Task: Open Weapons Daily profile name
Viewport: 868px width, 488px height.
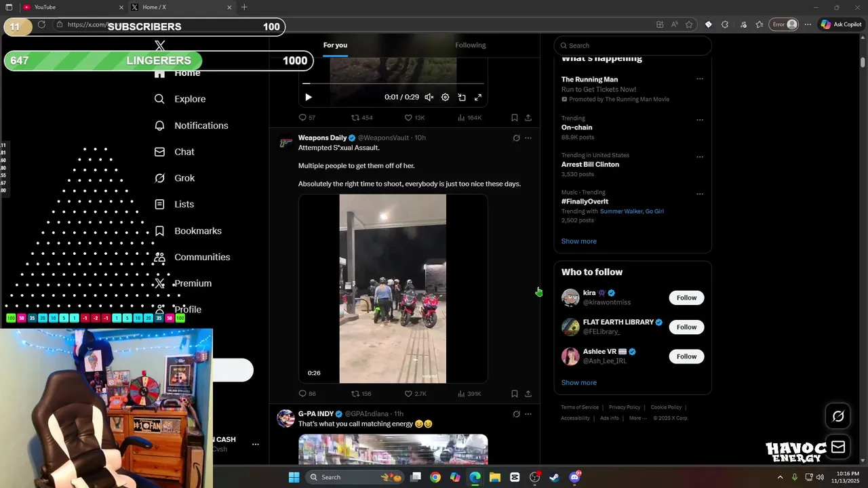Action: pos(322,138)
